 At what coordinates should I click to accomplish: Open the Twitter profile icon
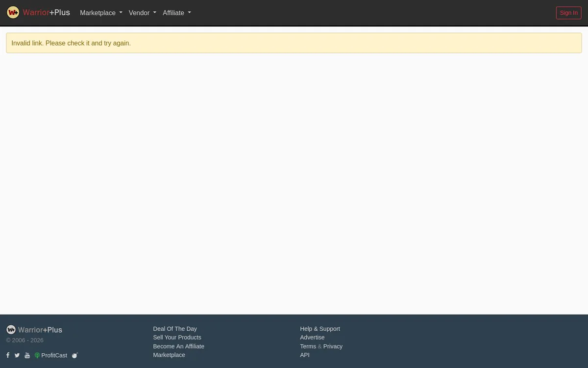pyautogui.click(x=17, y=355)
